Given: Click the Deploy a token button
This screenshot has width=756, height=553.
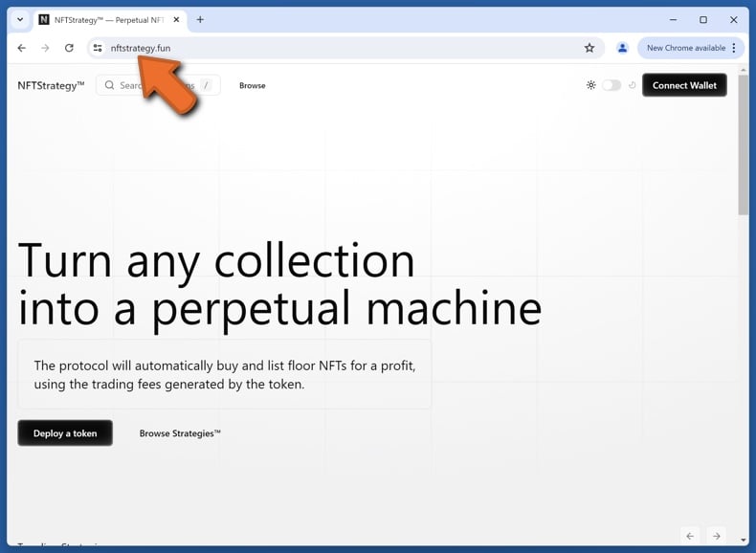Looking at the screenshot, I should (x=65, y=433).
